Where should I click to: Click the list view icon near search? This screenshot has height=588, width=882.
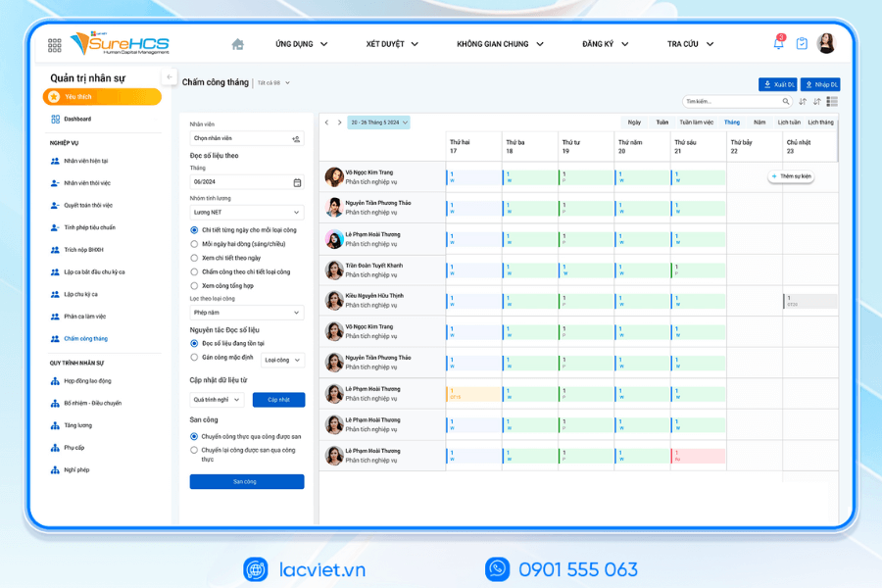tap(832, 102)
